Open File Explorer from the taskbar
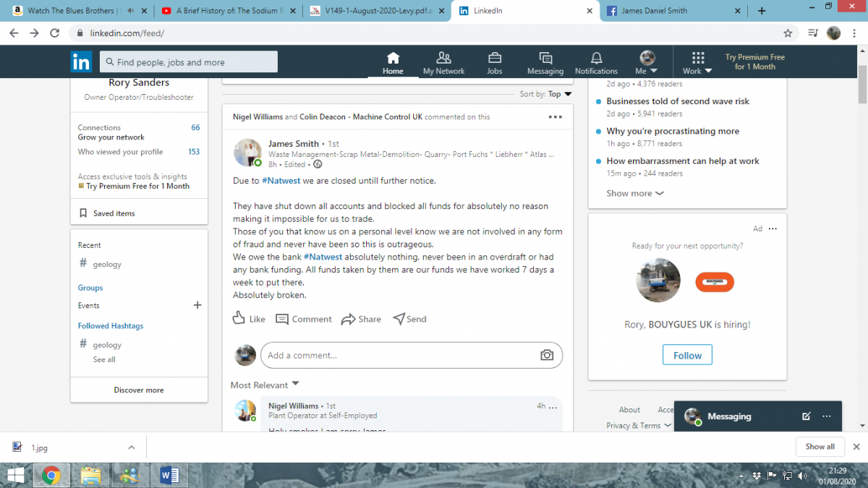The width and height of the screenshot is (868, 488). [90, 475]
